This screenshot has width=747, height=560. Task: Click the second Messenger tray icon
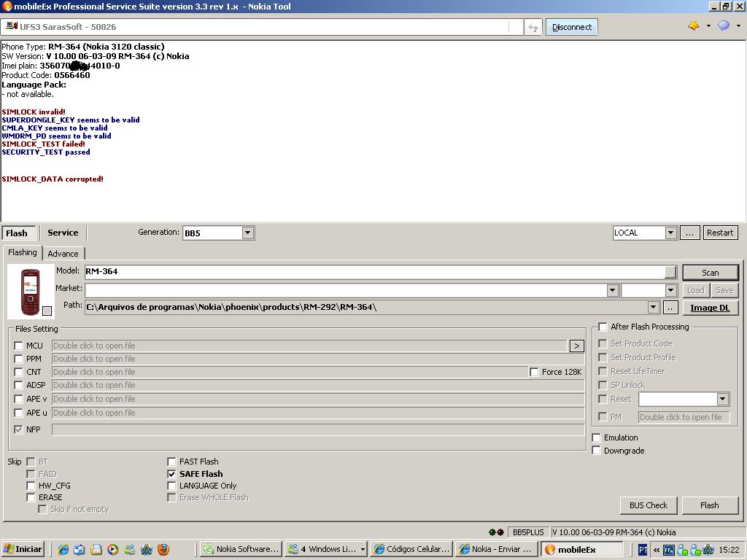pos(695,550)
